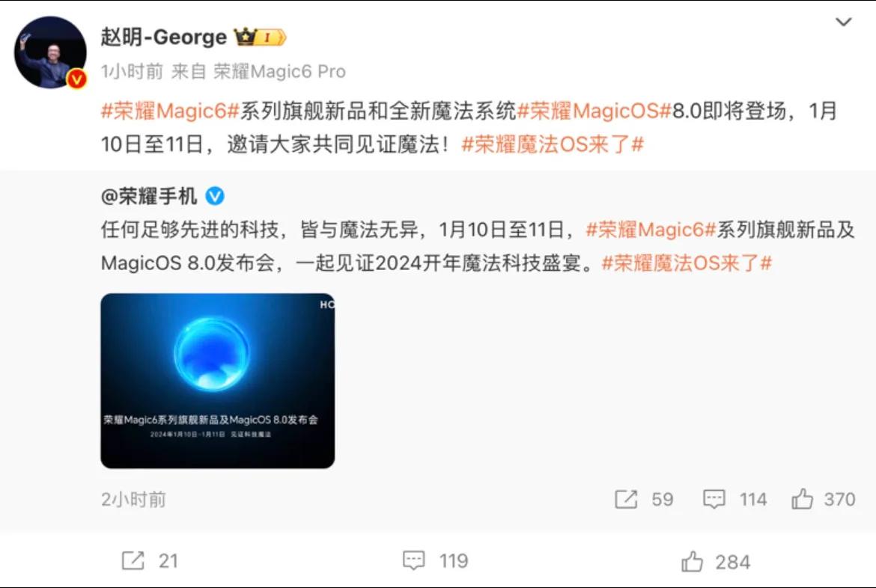Image resolution: width=876 pixels, height=588 pixels.
Task: Open the quoted post's comments icon (114)
Action: click(714, 499)
